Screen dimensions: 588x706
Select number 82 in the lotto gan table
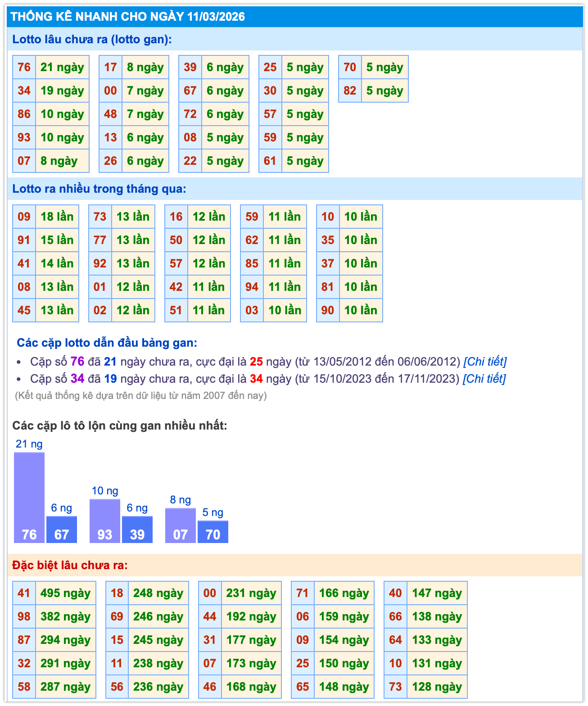pos(350,91)
